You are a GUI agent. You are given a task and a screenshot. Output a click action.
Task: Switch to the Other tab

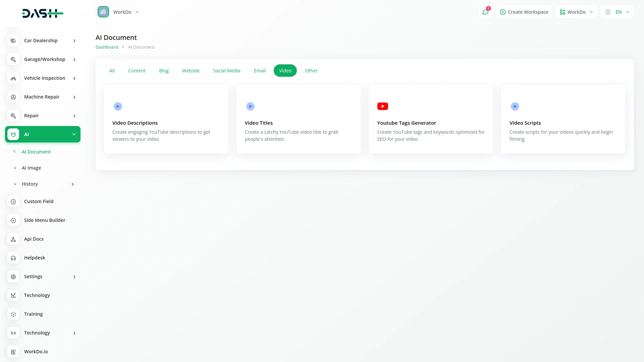311,71
